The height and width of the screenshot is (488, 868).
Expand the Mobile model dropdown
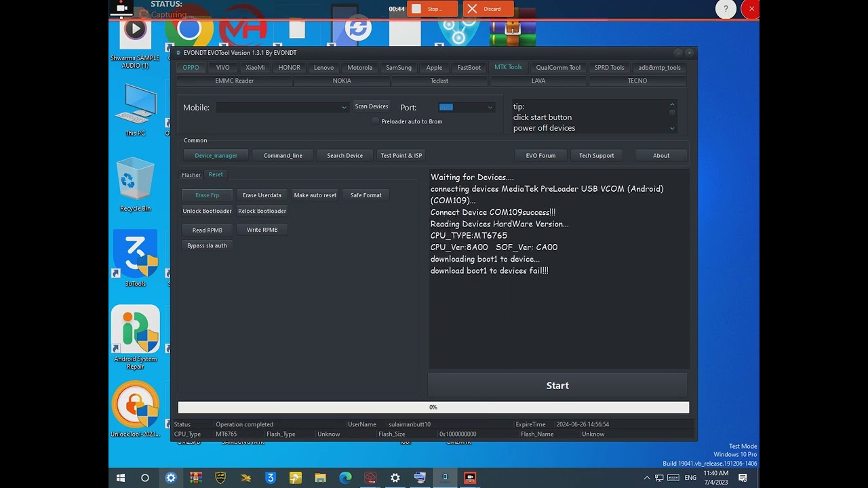click(344, 107)
